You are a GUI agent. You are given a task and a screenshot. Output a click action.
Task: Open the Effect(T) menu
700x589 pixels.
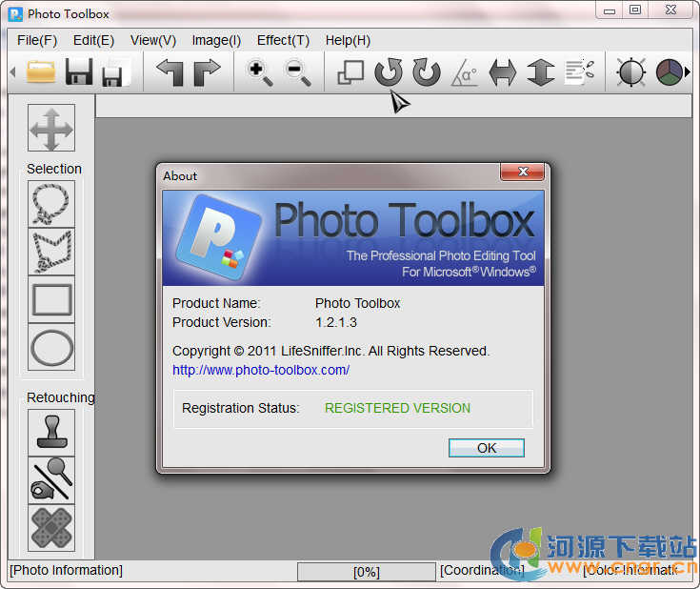click(x=283, y=41)
